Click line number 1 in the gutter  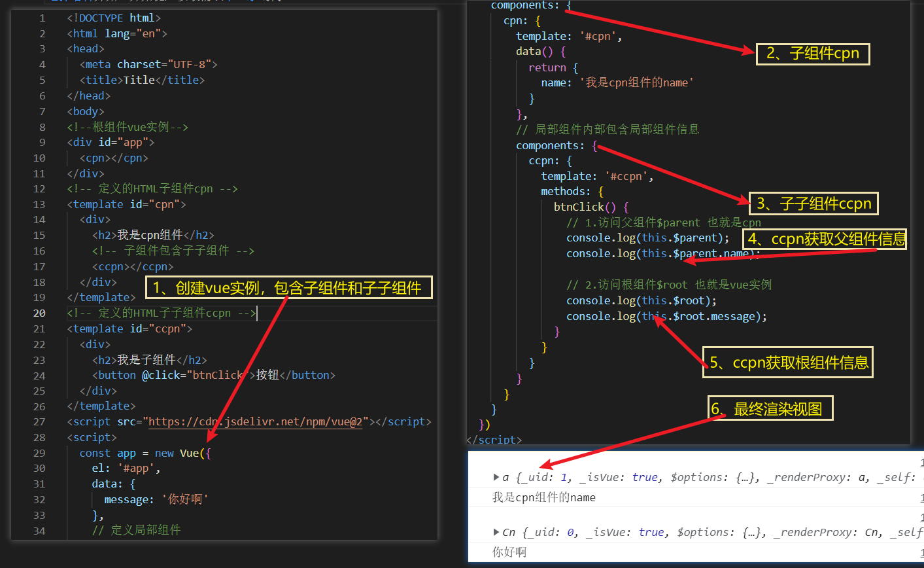click(43, 18)
